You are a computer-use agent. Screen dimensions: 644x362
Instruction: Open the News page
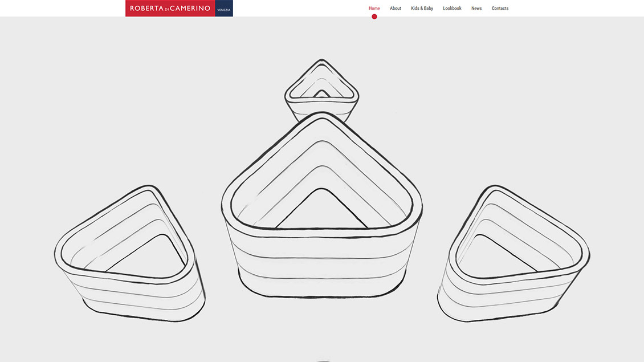(x=476, y=8)
